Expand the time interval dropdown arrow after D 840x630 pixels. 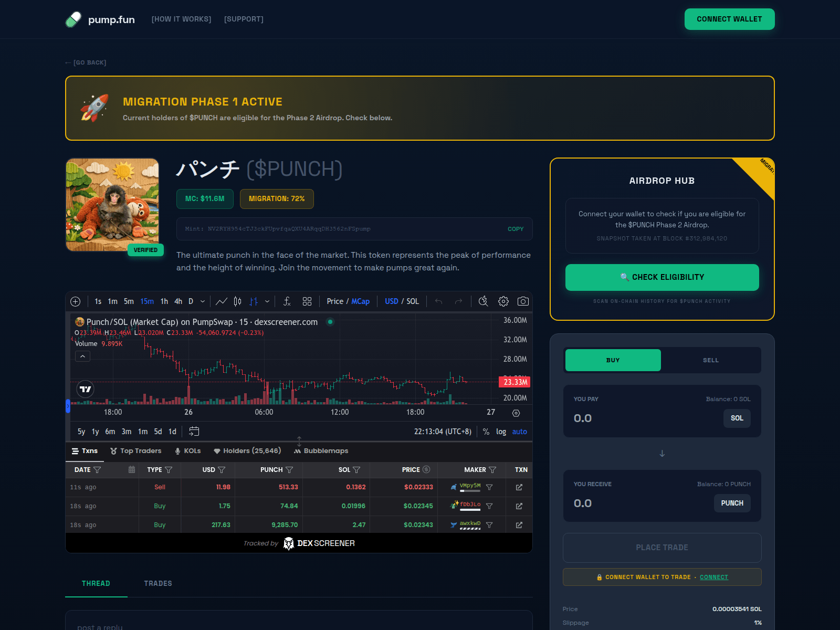pos(203,301)
